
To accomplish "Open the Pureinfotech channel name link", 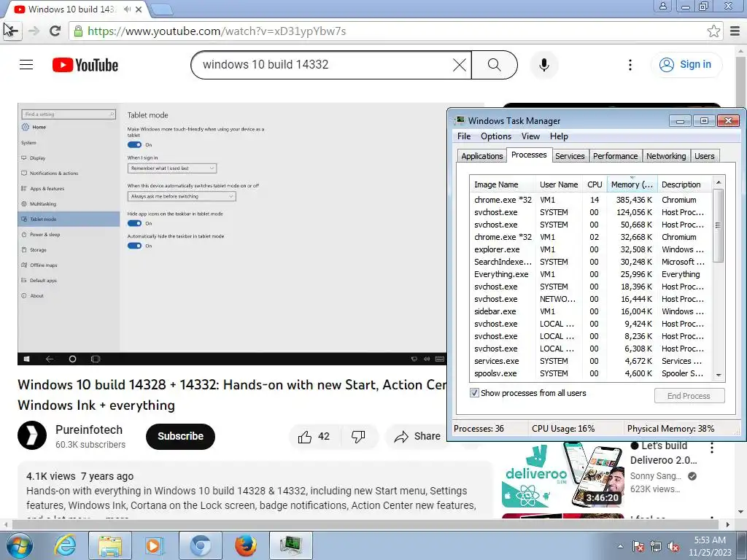I will tap(89, 429).
